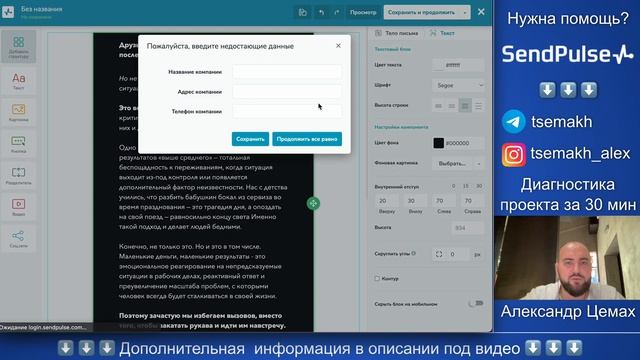640x360 pixels.
Task: Select the Text element in sidebar
Action: (19, 80)
